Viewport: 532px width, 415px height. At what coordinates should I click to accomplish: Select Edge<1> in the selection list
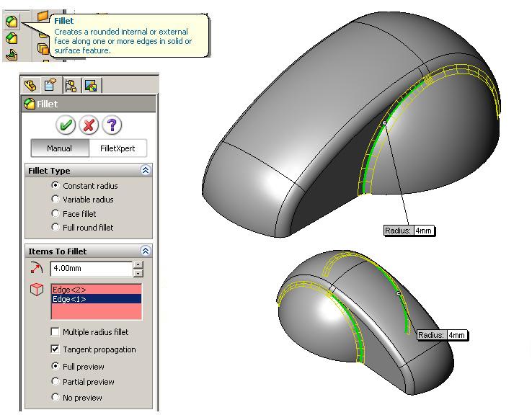tap(97, 299)
